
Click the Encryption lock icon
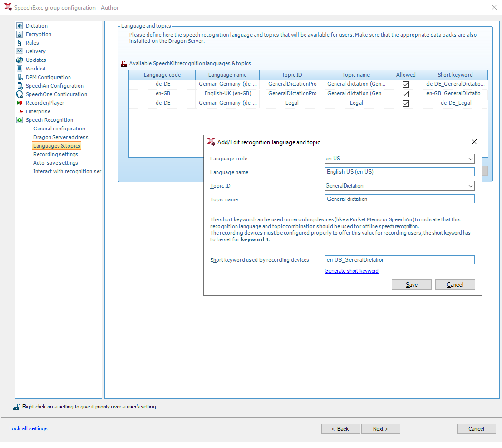tap(20, 34)
